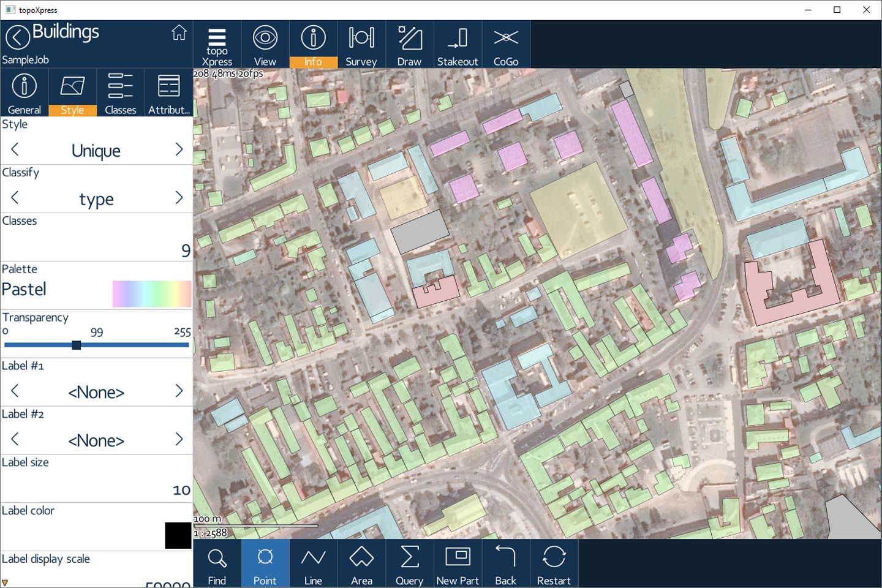Viewport: 882px width, 588px height.
Task: Edit the Label size value 10
Action: (181, 490)
